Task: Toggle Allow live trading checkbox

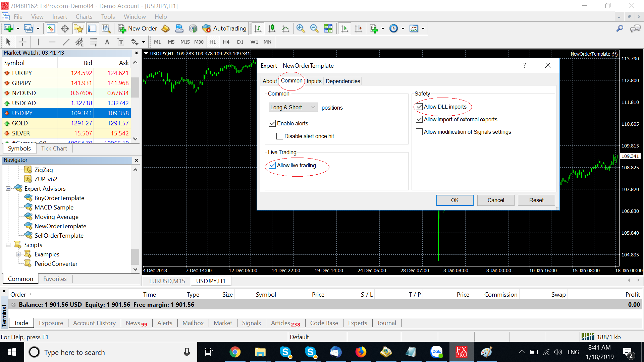Action: tap(272, 165)
